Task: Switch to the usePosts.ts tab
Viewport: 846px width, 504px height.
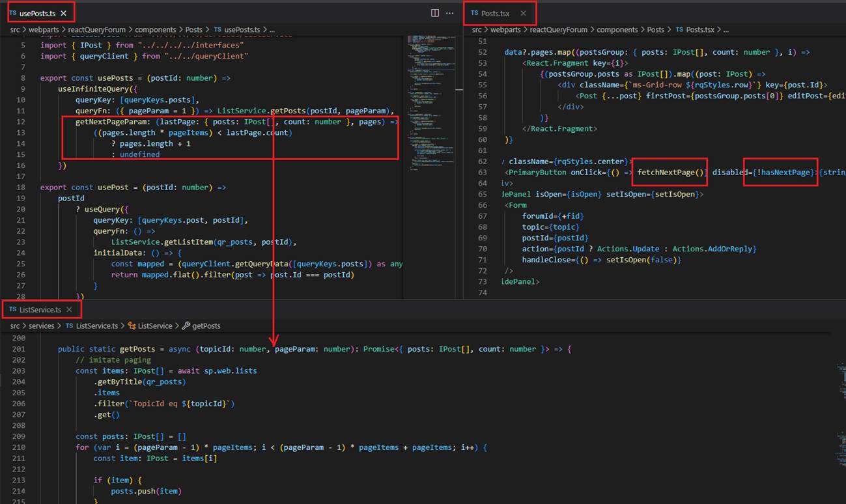Action: pos(36,13)
